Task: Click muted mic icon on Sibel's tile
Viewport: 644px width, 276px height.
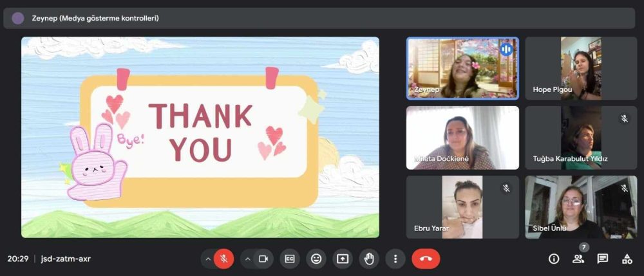Action: click(624, 189)
